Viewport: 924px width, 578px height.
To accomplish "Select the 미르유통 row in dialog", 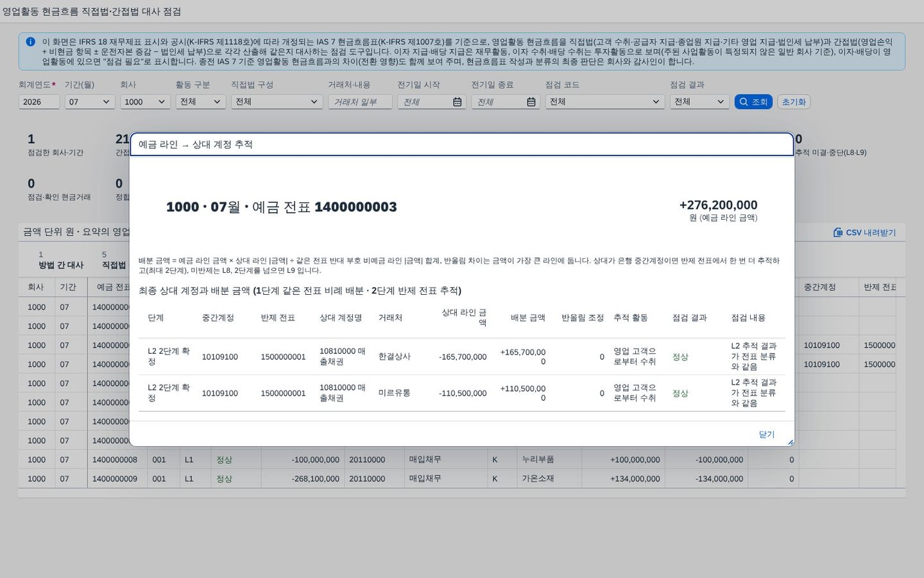I will [462, 393].
